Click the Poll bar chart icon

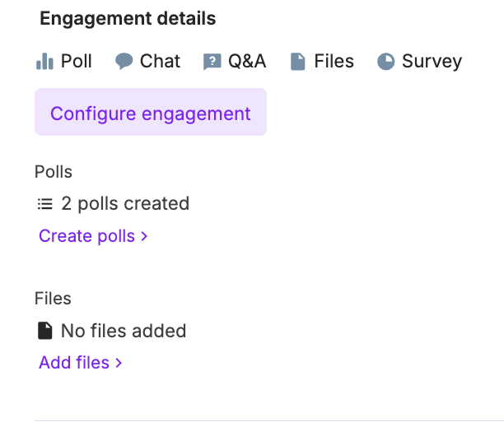coord(44,62)
